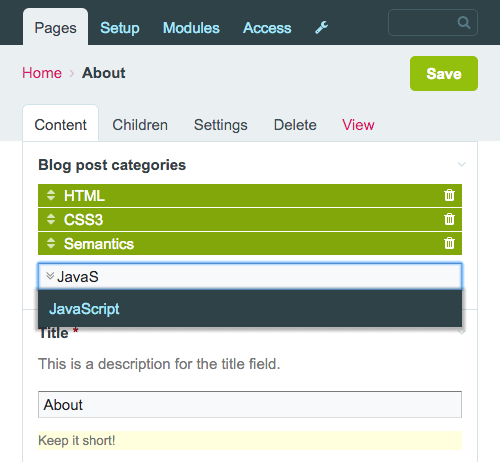Switch to the Settings tab

click(221, 125)
